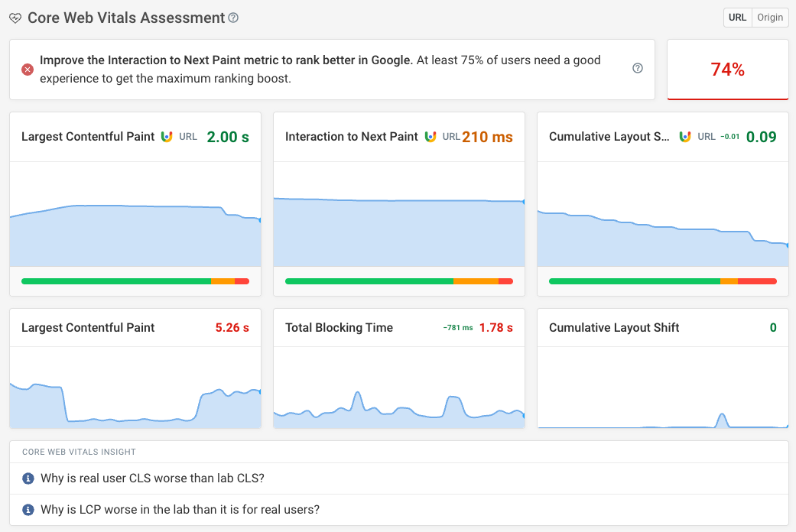Click the heart icon beside Core Web Vitals Assessment
796x532 pixels.
click(x=15, y=18)
